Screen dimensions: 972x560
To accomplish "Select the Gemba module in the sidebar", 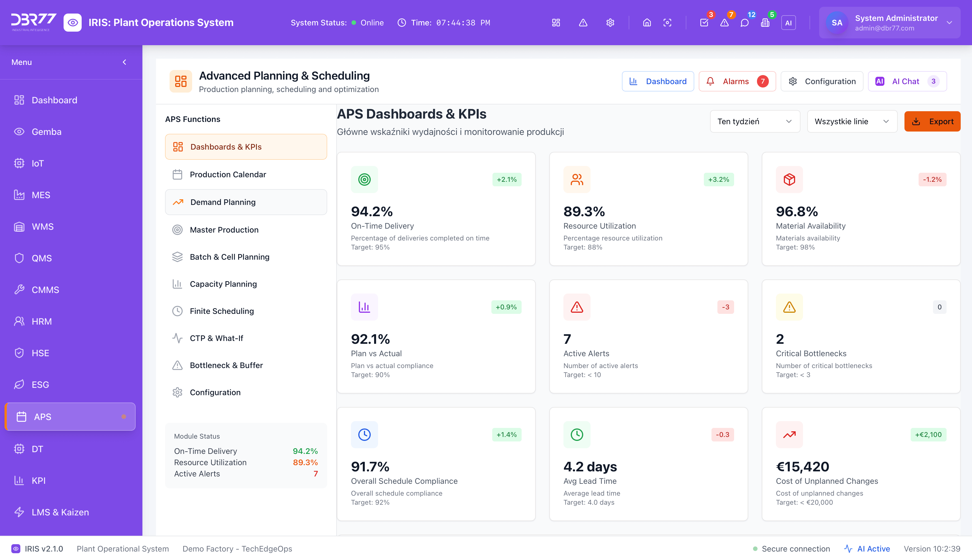I will pos(46,132).
